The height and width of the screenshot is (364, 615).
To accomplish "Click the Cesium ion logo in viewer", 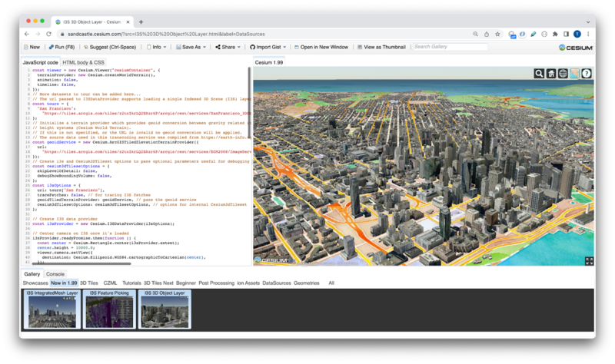I will pyautogui.click(x=274, y=260).
